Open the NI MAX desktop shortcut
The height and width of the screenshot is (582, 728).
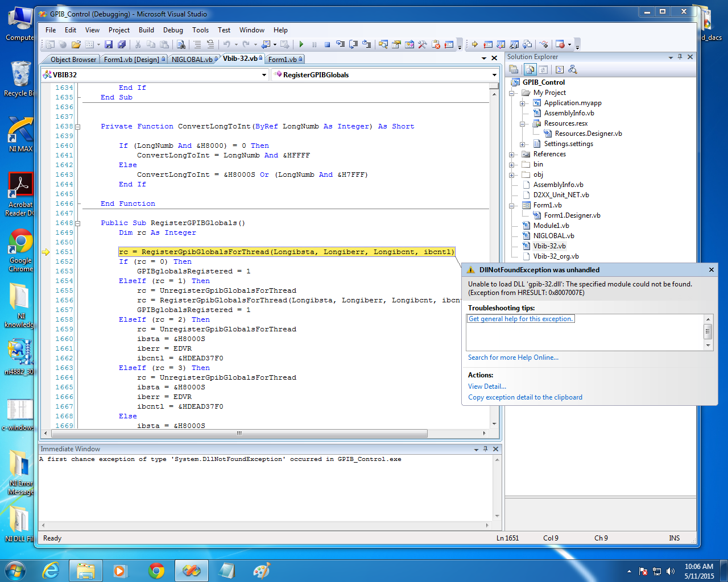click(20, 134)
